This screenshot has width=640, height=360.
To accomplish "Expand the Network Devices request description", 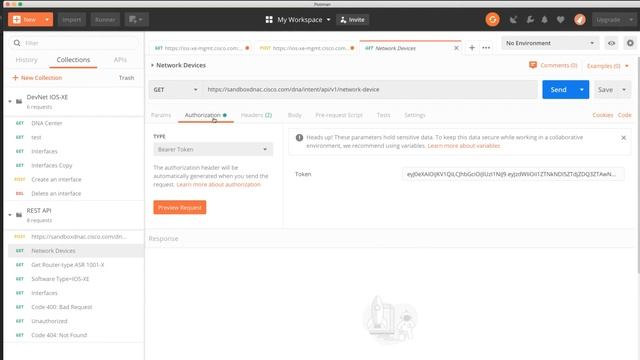I will (152, 65).
